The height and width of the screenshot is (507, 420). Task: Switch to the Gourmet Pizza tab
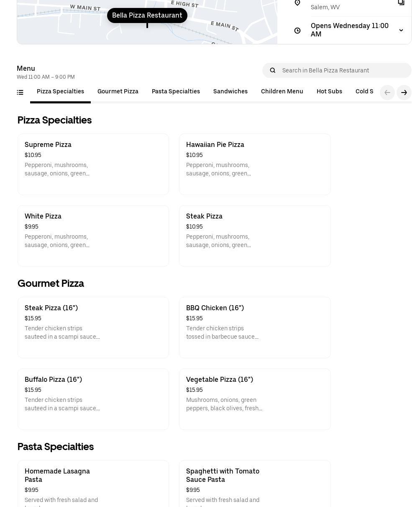tap(118, 92)
